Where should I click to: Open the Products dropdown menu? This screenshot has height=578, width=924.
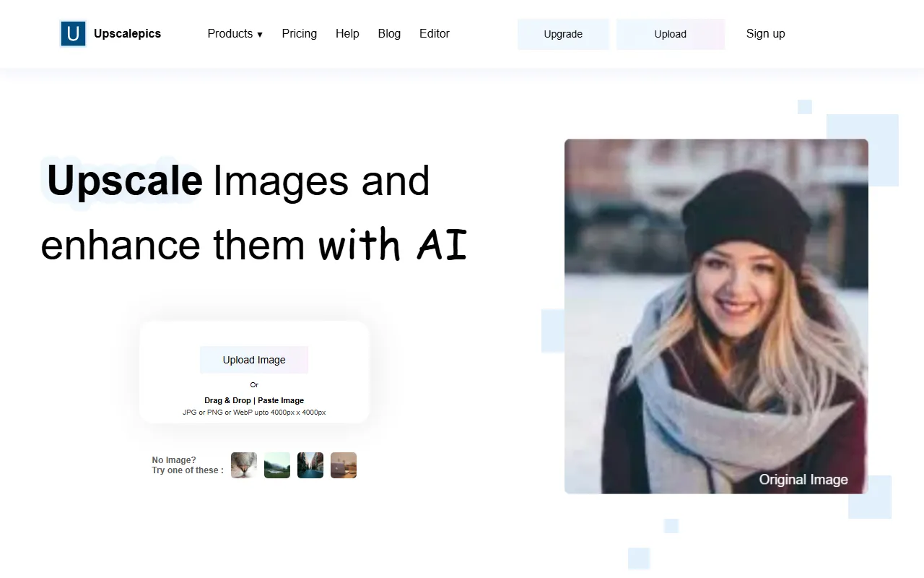(230, 33)
